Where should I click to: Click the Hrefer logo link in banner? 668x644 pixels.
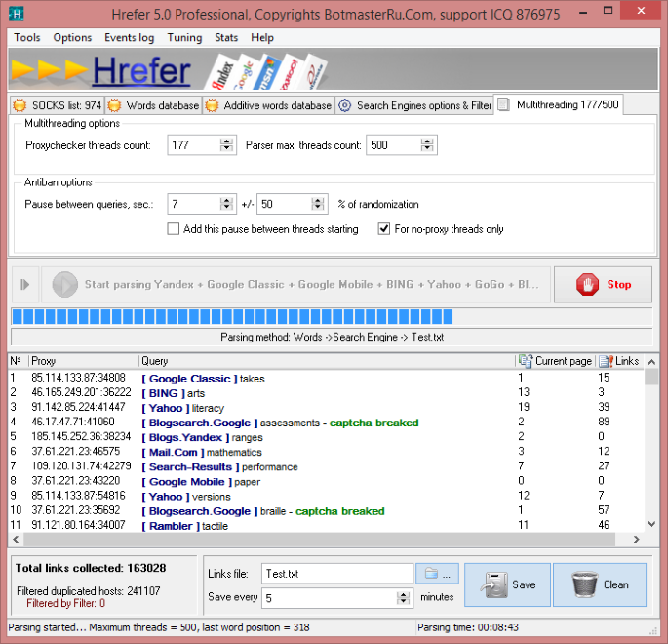pyautogui.click(x=141, y=71)
